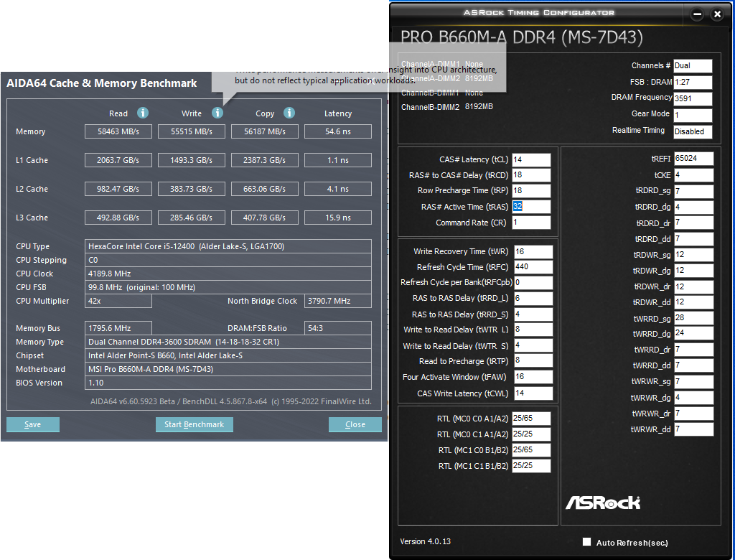Click the Refresh Cycle Time (tRFC) field

533,267
